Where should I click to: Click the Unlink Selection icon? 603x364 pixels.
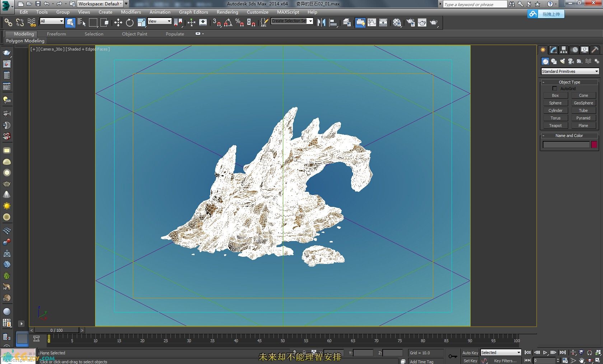point(20,23)
